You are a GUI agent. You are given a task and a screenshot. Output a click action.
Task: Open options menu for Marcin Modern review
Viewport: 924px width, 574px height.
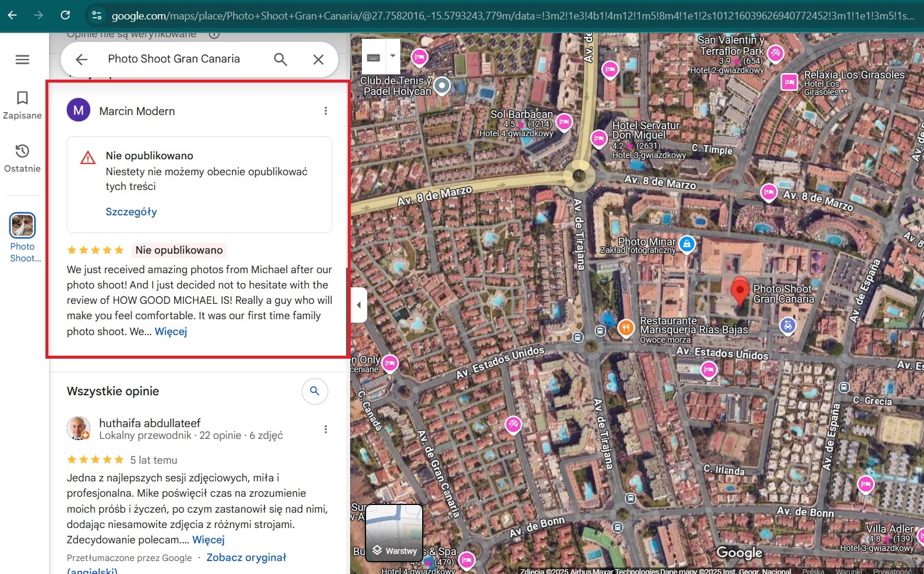(x=325, y=111)
